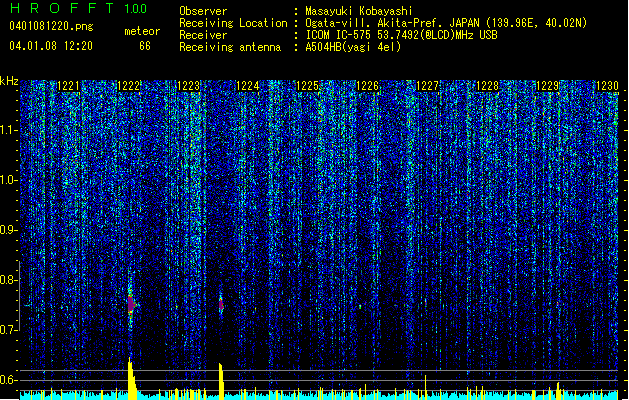Click the 1226 time marker
This screenshot has height=400, width=629.
pos(368,86)
